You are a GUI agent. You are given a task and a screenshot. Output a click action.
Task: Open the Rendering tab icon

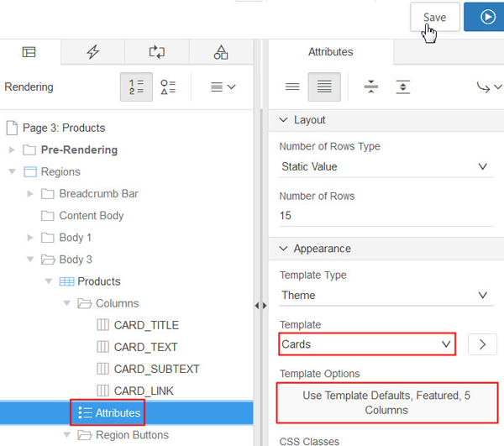click(x=29, y=52)
